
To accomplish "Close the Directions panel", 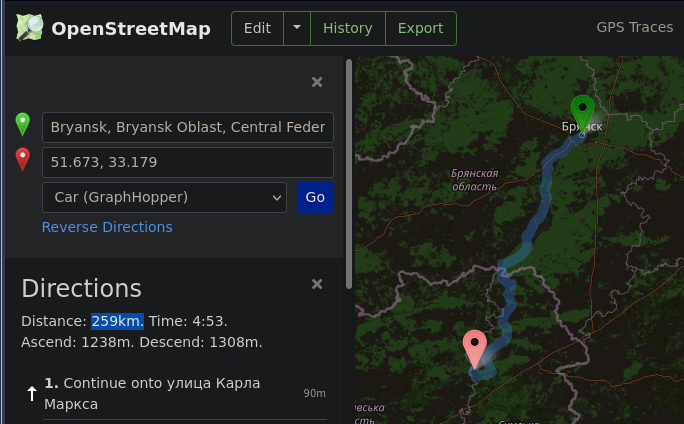I will coord(317,285).
